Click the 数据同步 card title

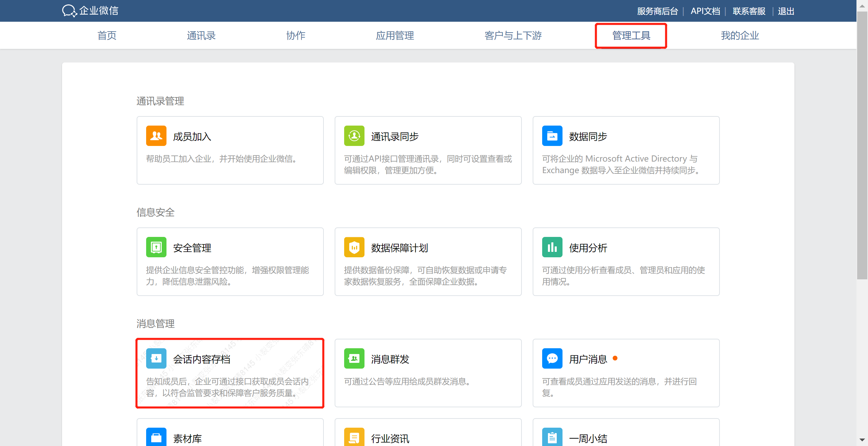[x=588, y=136]
